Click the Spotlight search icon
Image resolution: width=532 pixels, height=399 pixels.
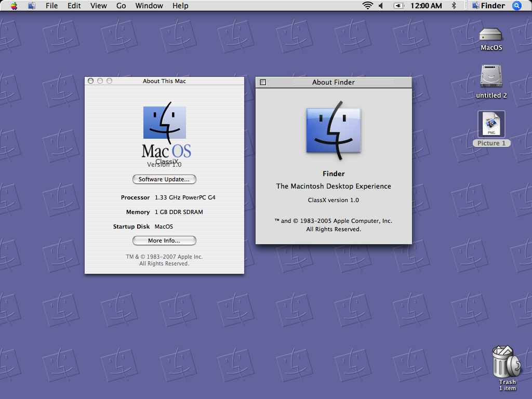(517, 6)
